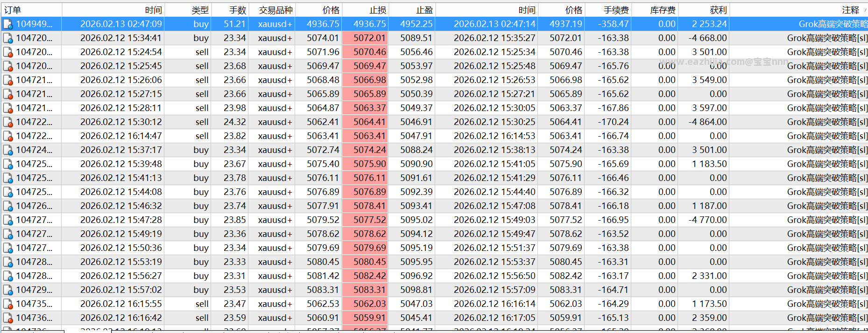Viewport: 868px width, 333px height.
Task: Click the red stop-loss cell 5077.52
Action: (x=365, y=220)
